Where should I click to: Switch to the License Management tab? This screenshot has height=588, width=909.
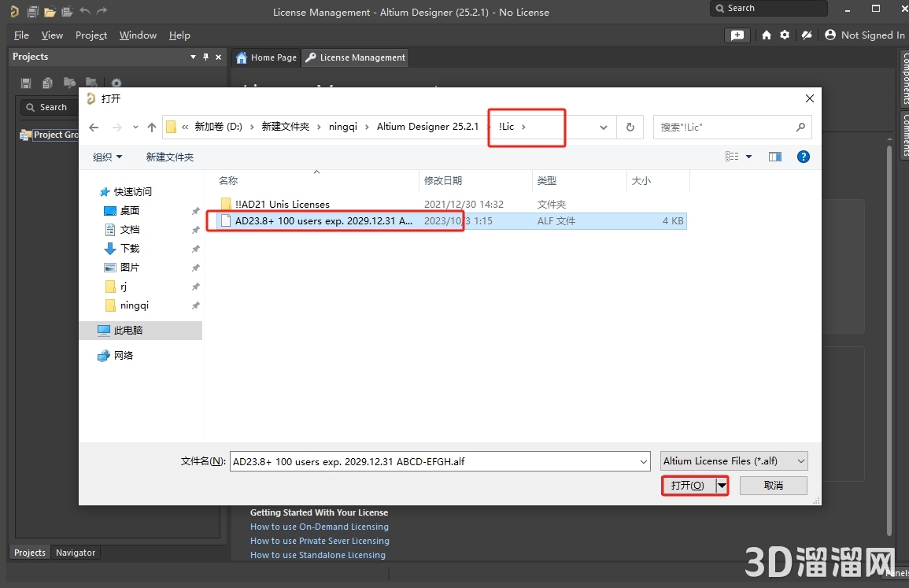point(356,57)
